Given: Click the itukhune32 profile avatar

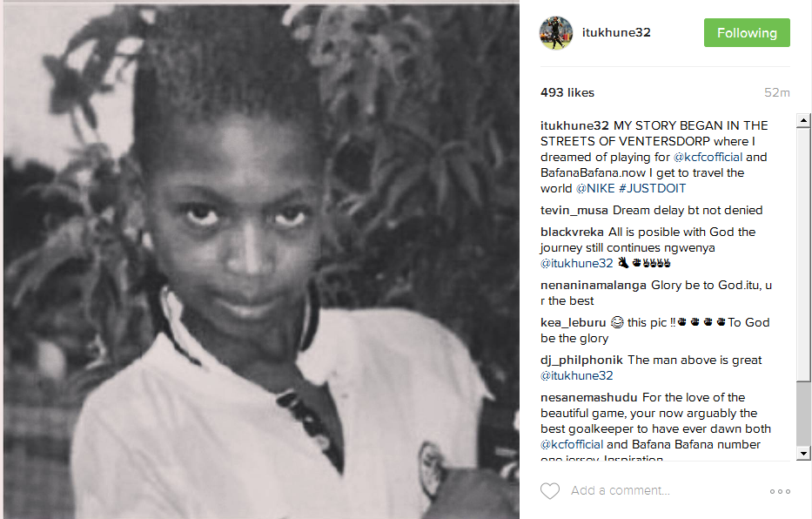Looking at the screenshot, I should [x=556, y=32].
